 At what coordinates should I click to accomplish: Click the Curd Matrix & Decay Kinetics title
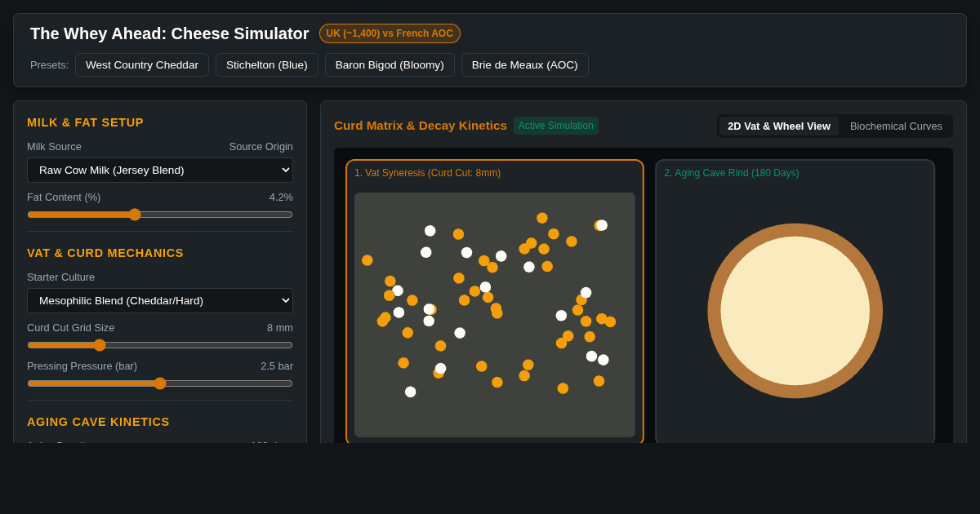click(x=421, y=126)
